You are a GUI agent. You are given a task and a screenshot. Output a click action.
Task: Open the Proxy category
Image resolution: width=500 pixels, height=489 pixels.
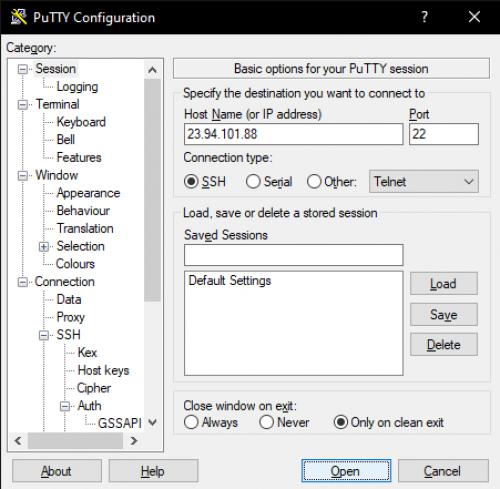(71, 317)
